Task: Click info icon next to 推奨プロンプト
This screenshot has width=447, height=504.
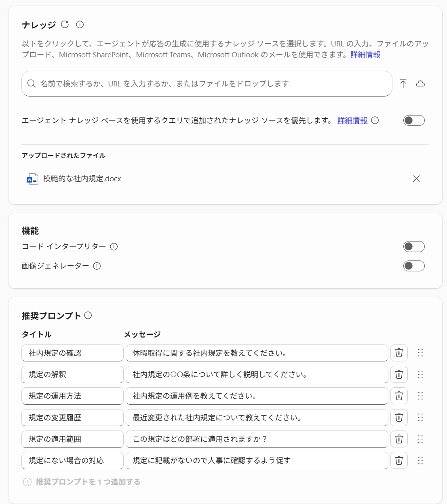Action: [x=88, y=315]
